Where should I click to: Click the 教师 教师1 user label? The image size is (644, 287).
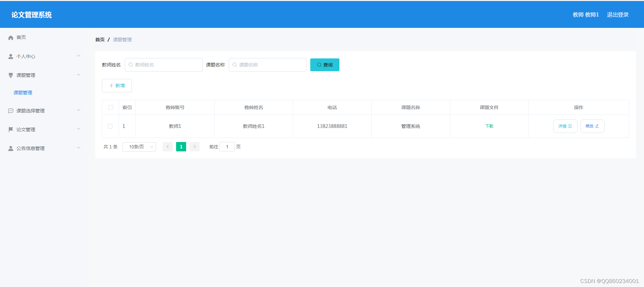586,15
